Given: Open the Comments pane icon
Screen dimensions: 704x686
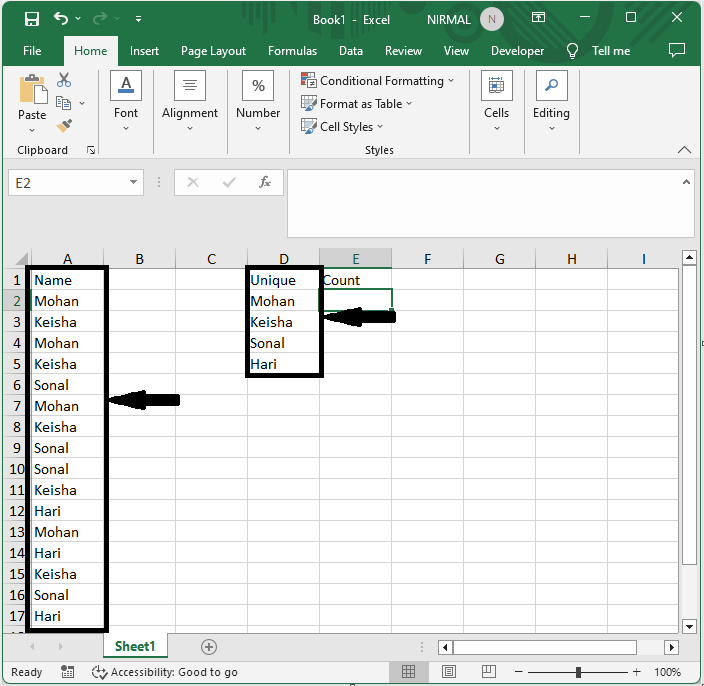Looking at the screenshot, I should pyautogui.click(x=677, y=50).
